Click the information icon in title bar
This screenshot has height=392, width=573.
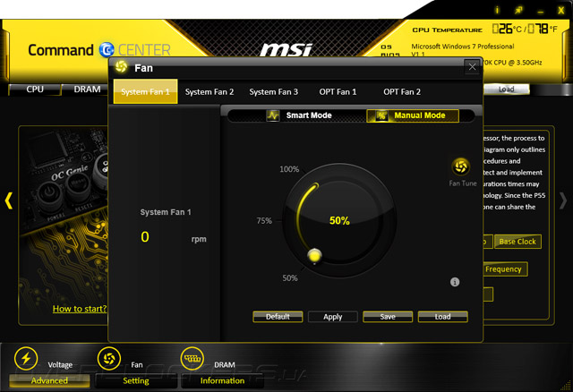point(497,10)
